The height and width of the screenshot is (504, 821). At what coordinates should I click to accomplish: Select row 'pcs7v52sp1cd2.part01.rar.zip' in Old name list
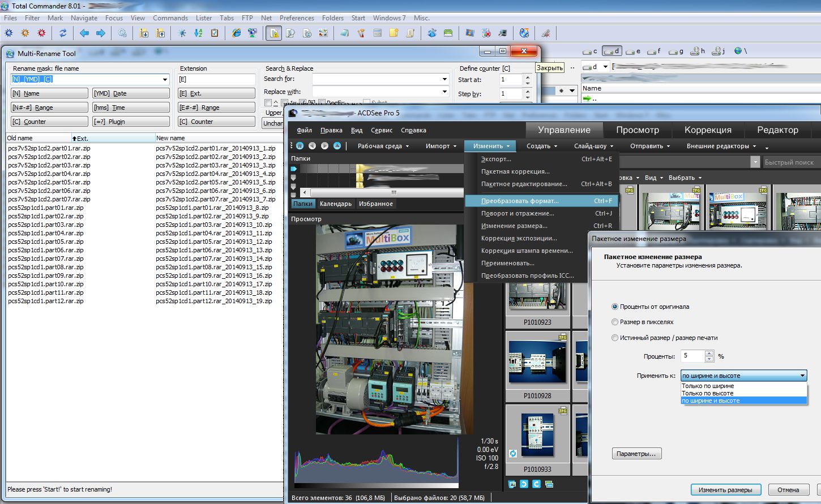(x=49, y=148)
